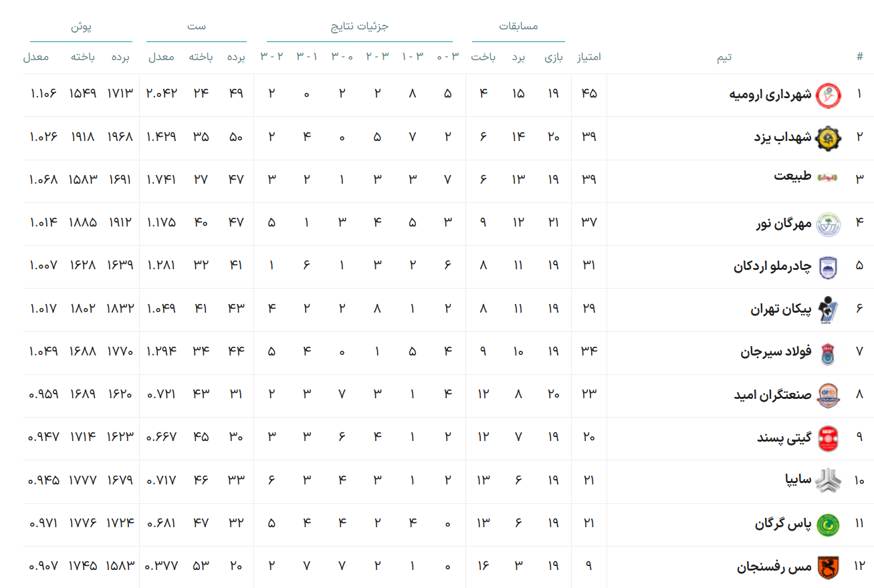Viewport: 874px width, 588px height.
Task: Click the مس رفسنجان team name
Action: coord(774,567)
